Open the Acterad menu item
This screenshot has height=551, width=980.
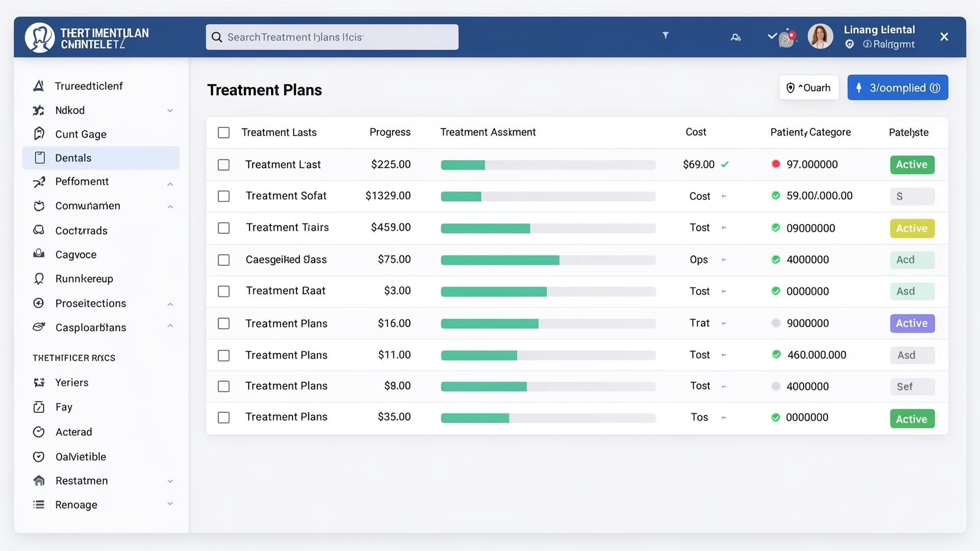pos(101,432)
